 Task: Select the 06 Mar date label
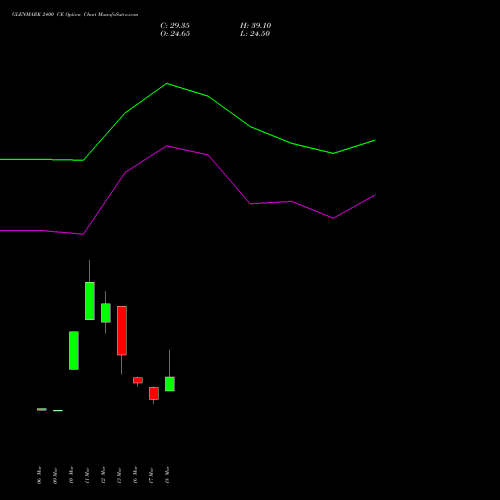(x=39, y=475)
